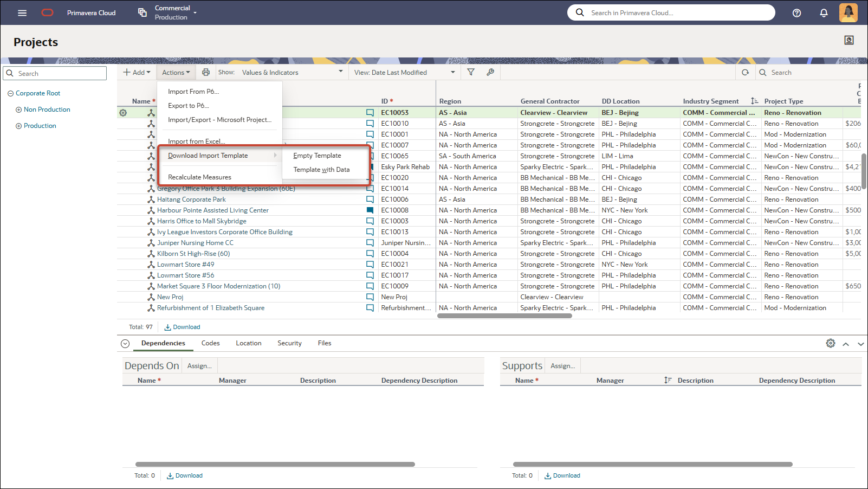Open filled discussion icon for EC10008
Image resolution: width=868 pixels, height=489 pixels.
[x=370, y=210]
